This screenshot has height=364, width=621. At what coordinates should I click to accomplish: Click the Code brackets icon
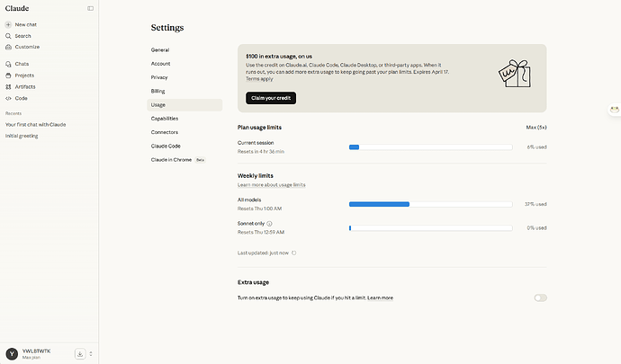8,98
